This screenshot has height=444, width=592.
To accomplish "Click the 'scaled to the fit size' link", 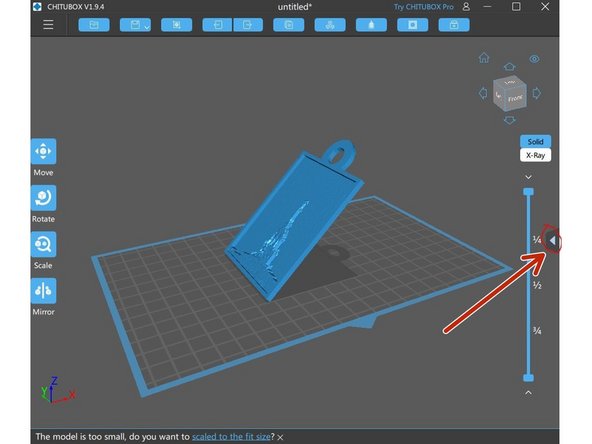I will pos(231,437).
